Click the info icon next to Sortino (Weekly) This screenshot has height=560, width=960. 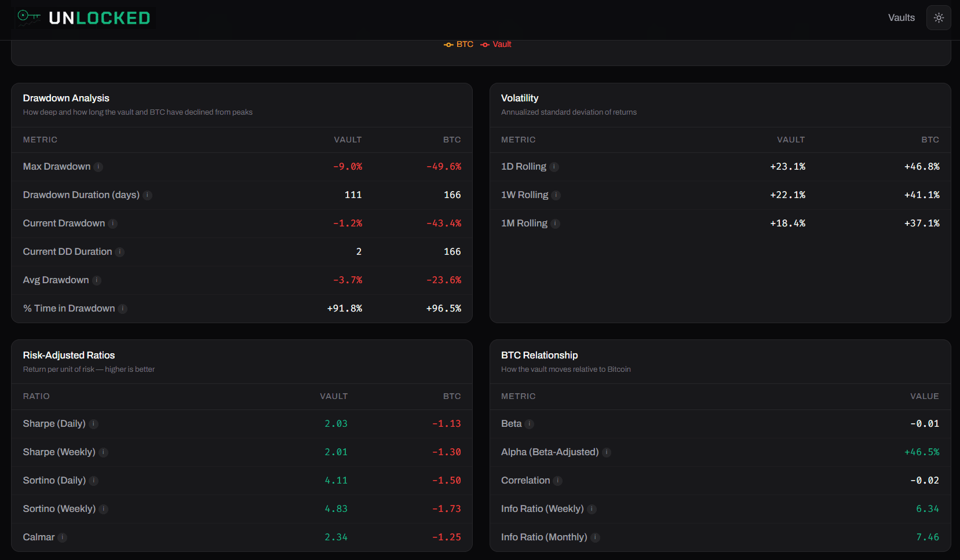click(x=104, y=509)
